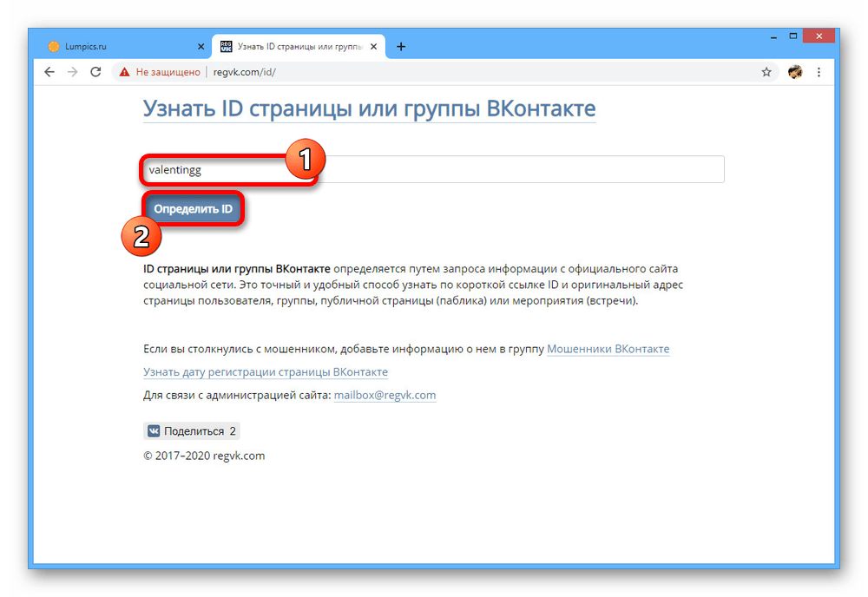This screenshot has height=597, width=868.
Task: Click the regvk.com/id/ address bar
Action: pyautogui.click(x=434, y=72)
